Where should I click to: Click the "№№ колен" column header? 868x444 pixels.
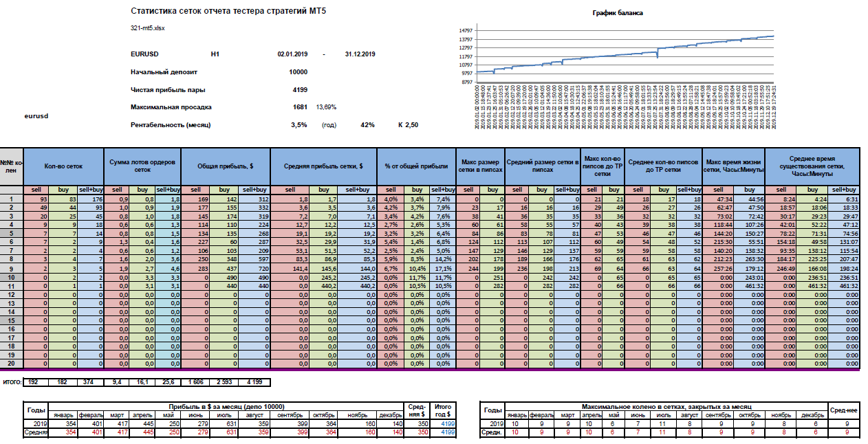coord(12,166)
